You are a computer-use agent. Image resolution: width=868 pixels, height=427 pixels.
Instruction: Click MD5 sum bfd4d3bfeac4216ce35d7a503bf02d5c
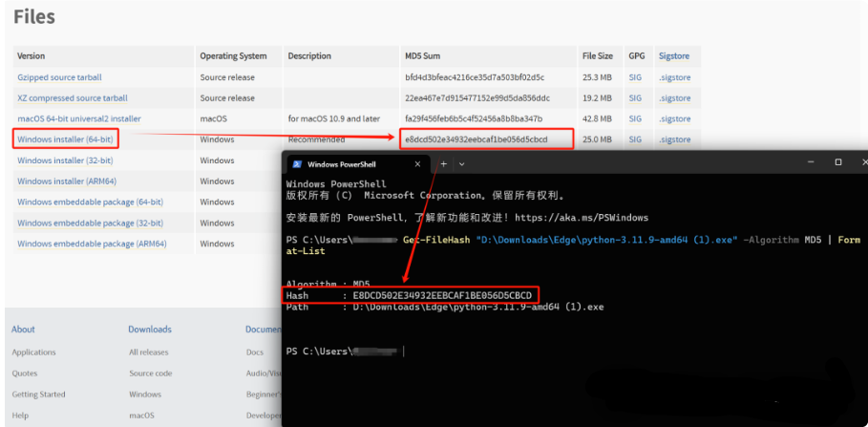pos(475,77)
